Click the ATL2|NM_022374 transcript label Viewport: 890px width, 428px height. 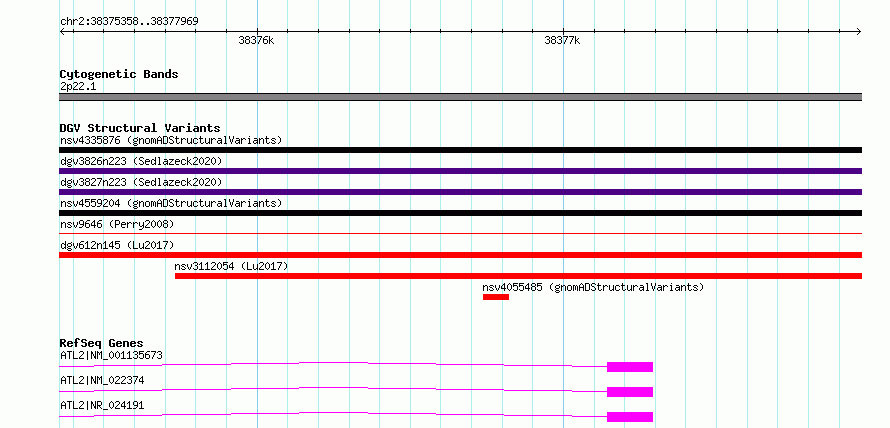pyautogui.click(x=102, y=380)
